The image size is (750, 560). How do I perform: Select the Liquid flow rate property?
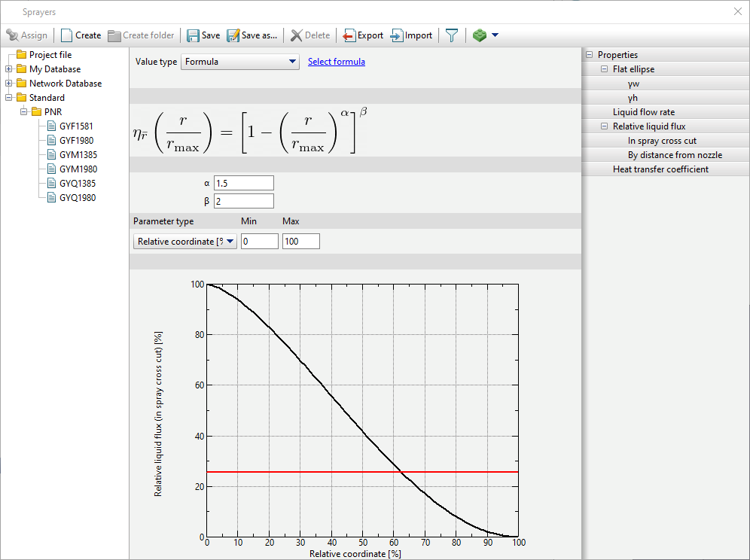point(643,112)
